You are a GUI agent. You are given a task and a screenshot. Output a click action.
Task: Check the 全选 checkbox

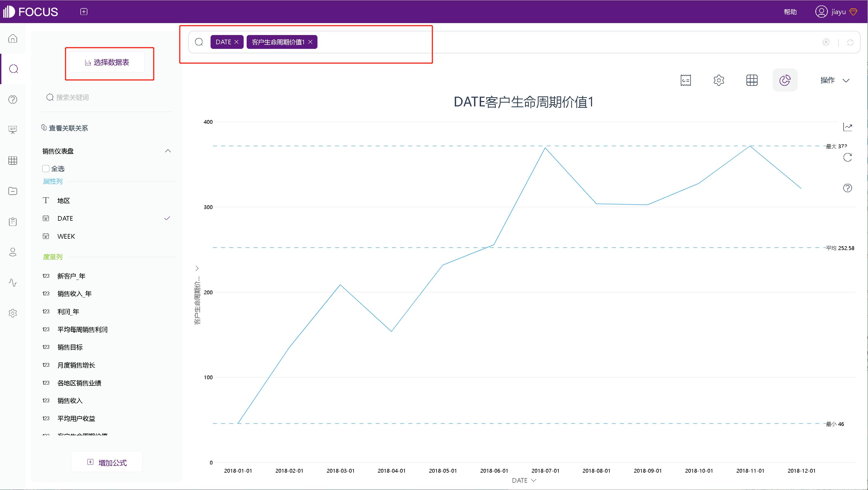click(46, 168)
